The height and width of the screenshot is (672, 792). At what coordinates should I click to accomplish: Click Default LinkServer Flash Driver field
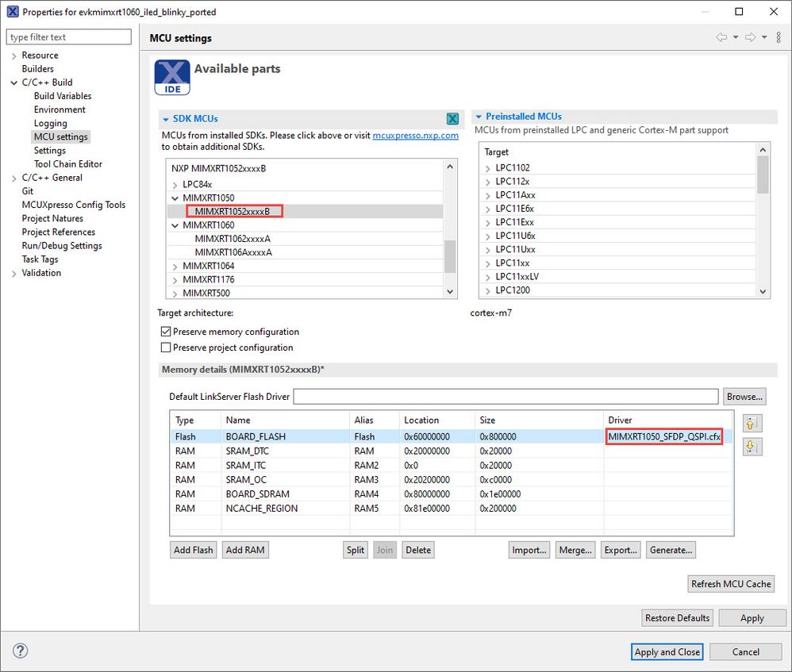coord(506,397)
